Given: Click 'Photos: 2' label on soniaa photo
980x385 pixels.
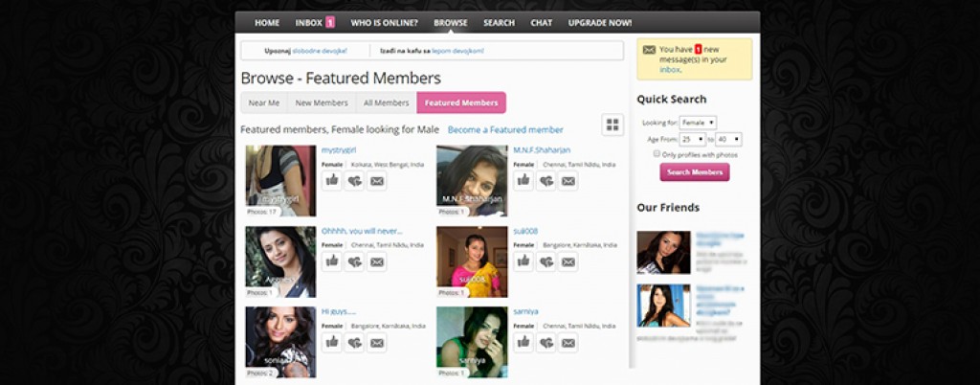Looking at the screenshot, I should [260, 374].
